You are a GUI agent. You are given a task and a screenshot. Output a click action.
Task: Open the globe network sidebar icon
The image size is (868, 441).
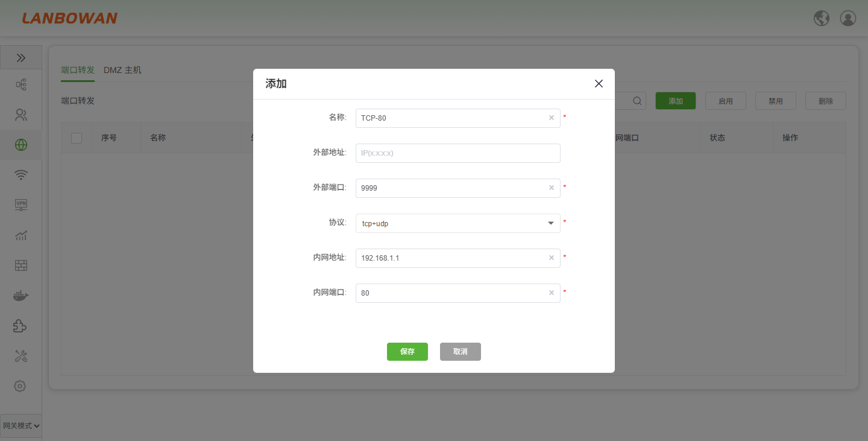[21, 145]
